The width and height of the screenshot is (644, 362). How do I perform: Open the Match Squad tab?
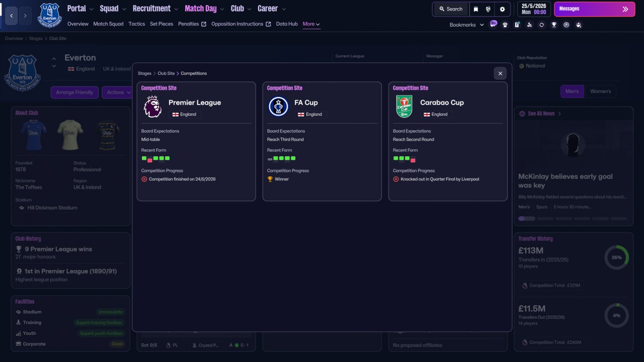click(108, 24)
